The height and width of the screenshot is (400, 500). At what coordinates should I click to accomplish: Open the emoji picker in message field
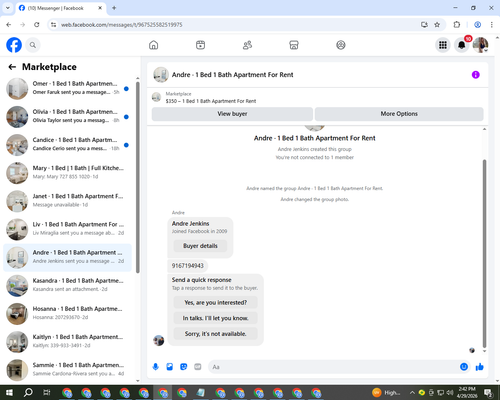coord(464,367)
